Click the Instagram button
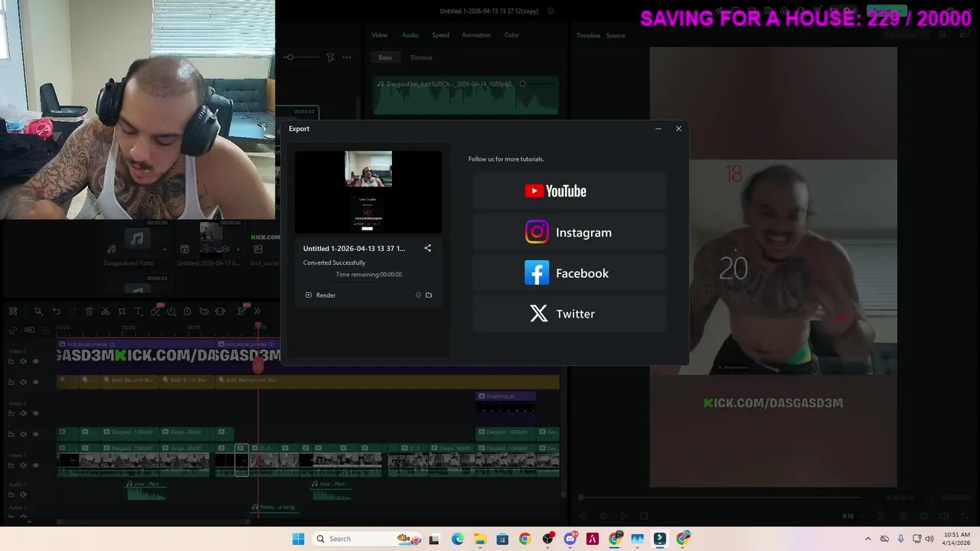This screenshot has height=551, width=980. [x=569, y=233]
